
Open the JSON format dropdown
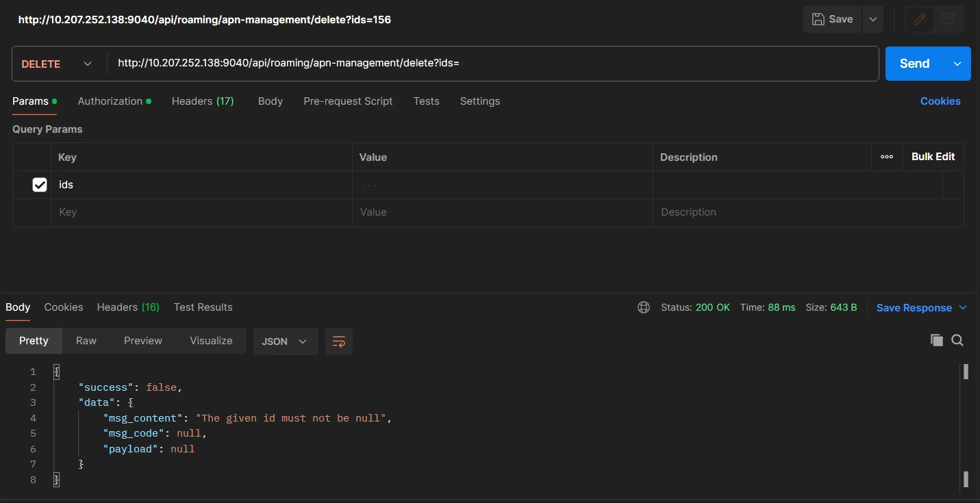285,341
